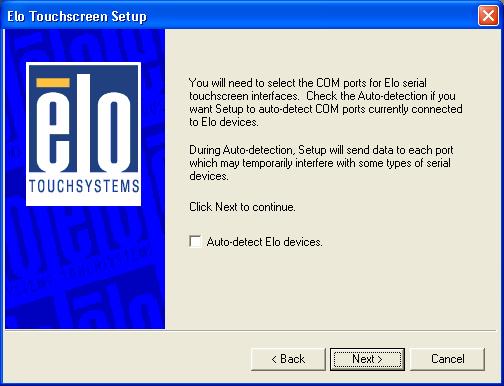Click the Next button to continue
Screen dimensions: 504x386
(x=367, y=359)
